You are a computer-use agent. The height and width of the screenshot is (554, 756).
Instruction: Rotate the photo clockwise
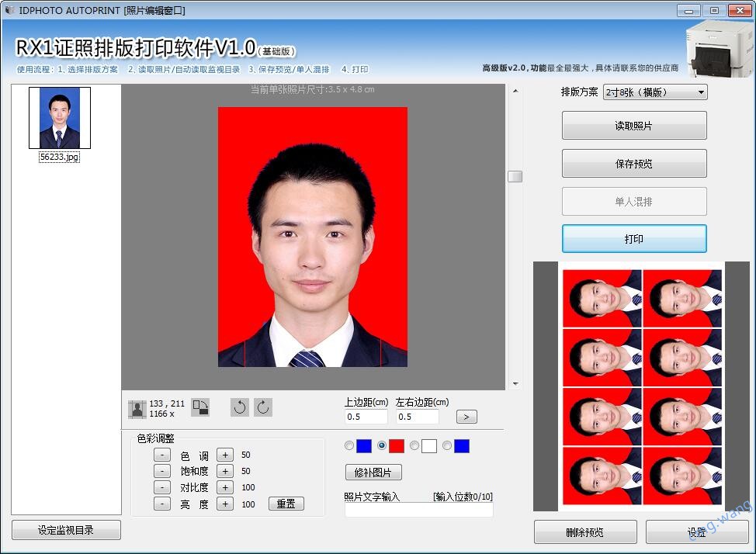tap(263, 407)
